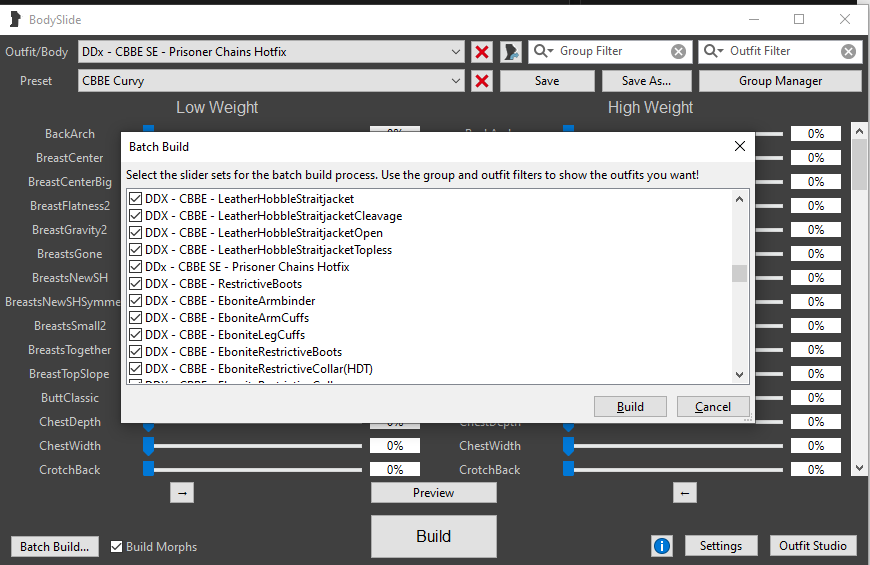Click the outfit-to-Outfit-Studio icon beside outfit delete
The width and height of the screenshot is (870, 565).
coord(510,52)
